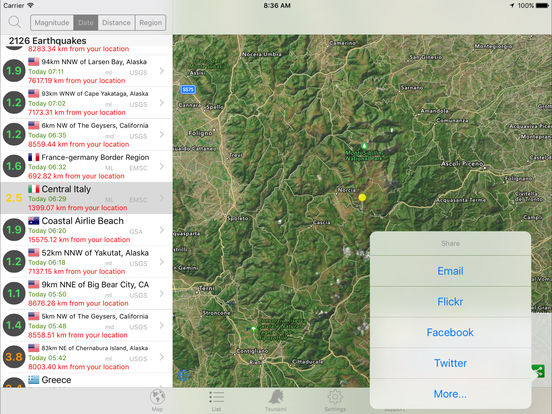The image size is (552, 414).
Task: Tap the Greek flag beside Greece
Action: [33, 380]
